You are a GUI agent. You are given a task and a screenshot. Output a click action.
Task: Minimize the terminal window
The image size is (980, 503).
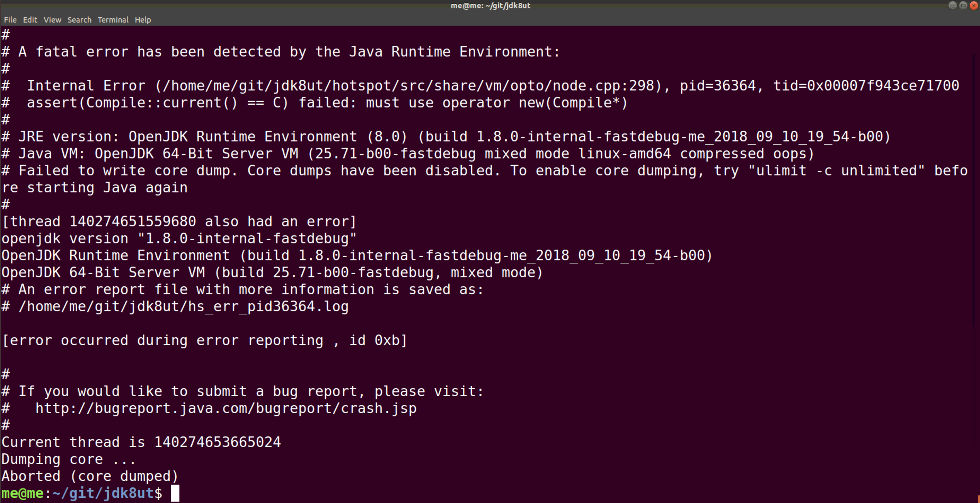point(952,5)
